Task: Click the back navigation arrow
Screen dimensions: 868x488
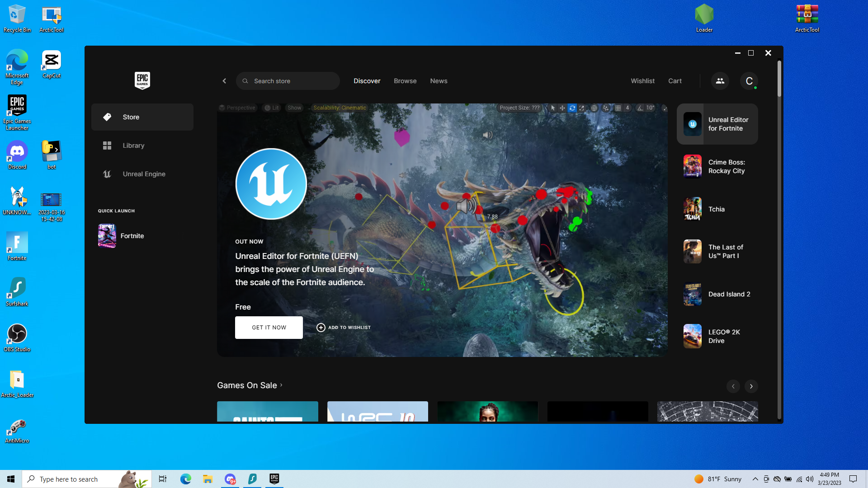Action: pos(224,81)
